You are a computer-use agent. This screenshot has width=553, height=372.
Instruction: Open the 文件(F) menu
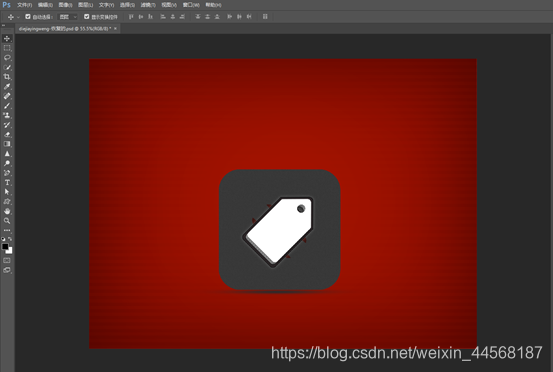[x=25, y=5]
